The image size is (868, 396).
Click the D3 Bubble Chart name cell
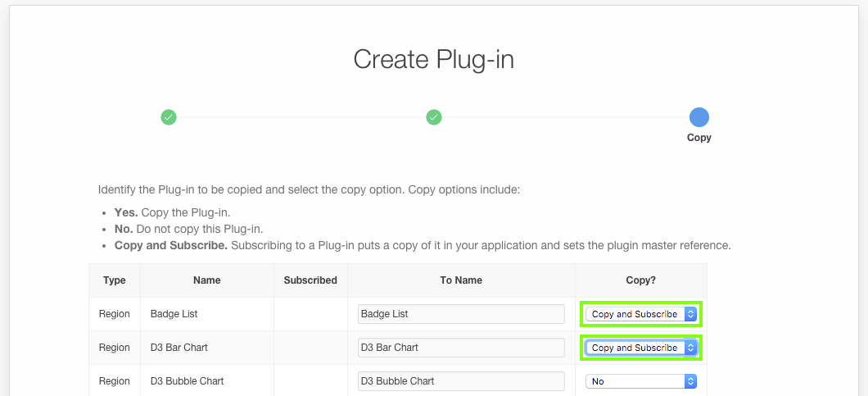[x=187, y=381]
